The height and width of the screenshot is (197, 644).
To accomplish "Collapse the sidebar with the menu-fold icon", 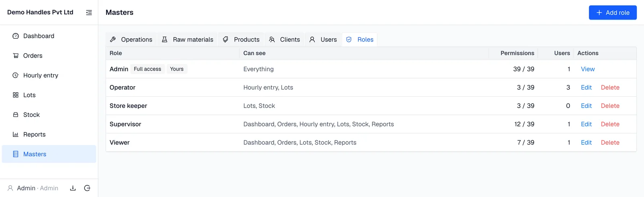I will [89, 12].
